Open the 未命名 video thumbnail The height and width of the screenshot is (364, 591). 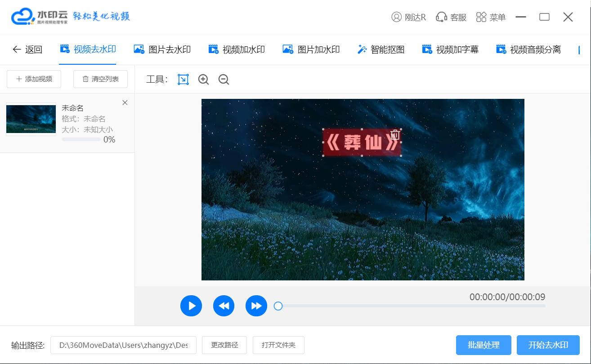coord(31,119)
